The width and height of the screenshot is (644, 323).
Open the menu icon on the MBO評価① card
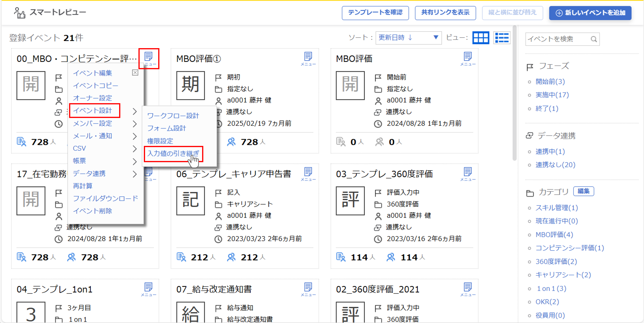click(x=308, y=58)
